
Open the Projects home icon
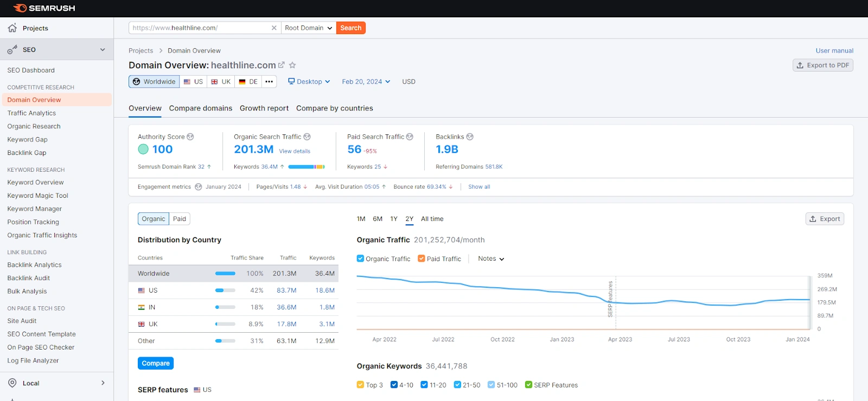coord(12,28)
